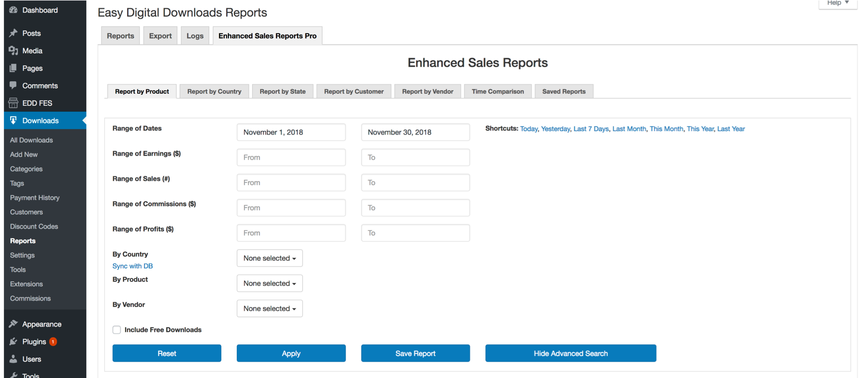868x378 pixels.
Task: Click the Comments speech bubble icon
Action: click(13, 85)
